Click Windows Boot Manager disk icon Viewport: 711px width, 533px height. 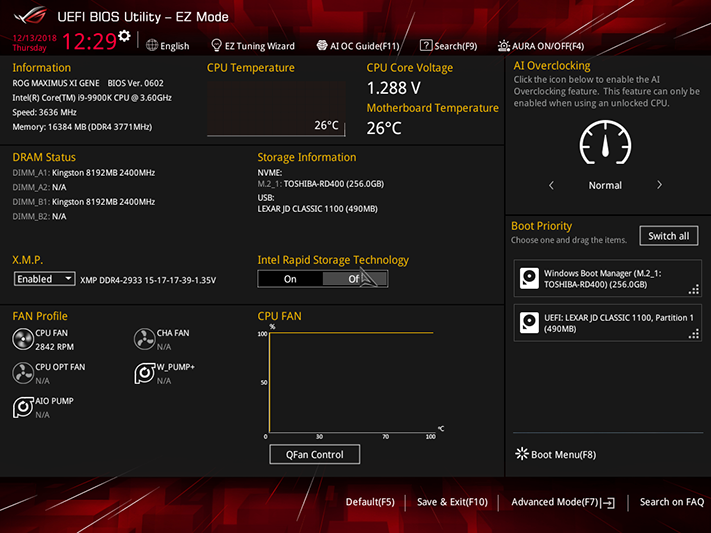point(529,278)
